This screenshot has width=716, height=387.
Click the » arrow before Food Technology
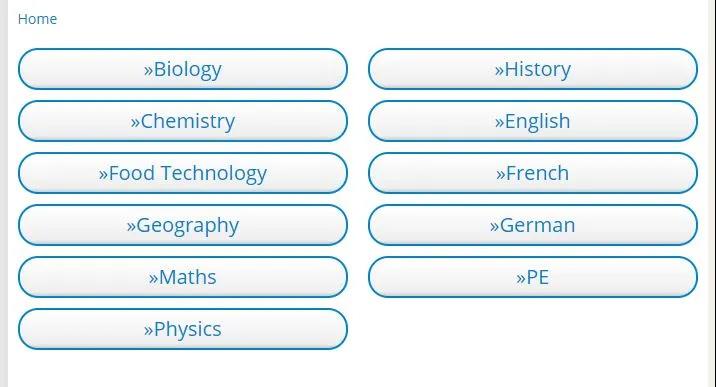pyautogui.click(x=103, y=175)
